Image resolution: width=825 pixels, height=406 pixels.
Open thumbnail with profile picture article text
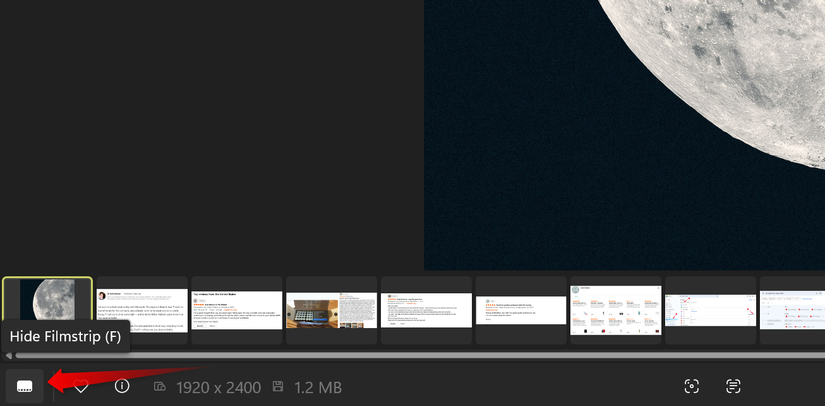coord(142,310)
